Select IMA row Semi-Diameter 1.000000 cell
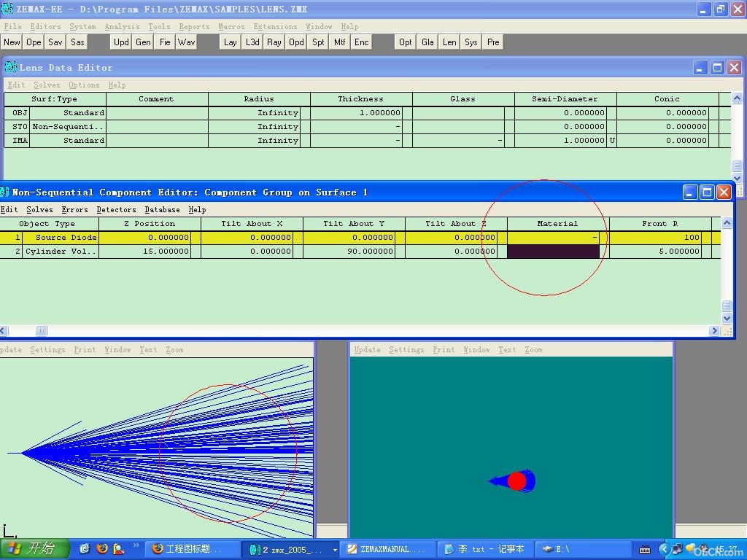Screen dimensions: 747x560 (561, 141)
